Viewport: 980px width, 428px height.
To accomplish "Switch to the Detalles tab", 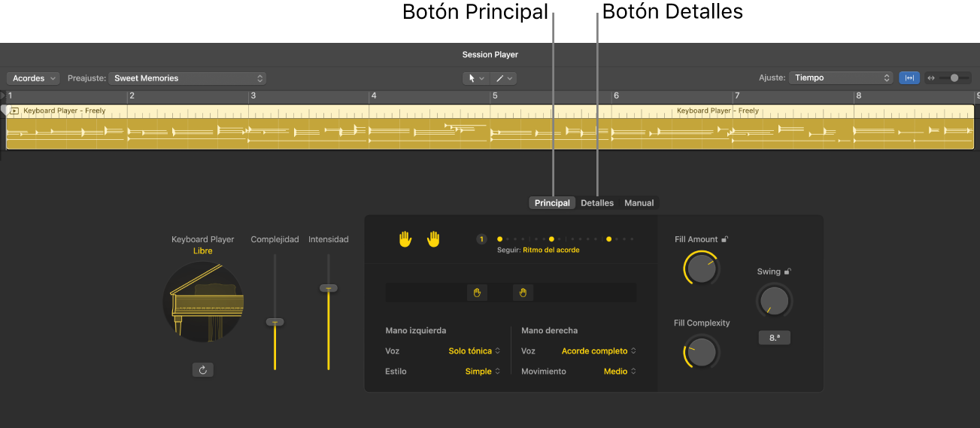I will [597, 203].
